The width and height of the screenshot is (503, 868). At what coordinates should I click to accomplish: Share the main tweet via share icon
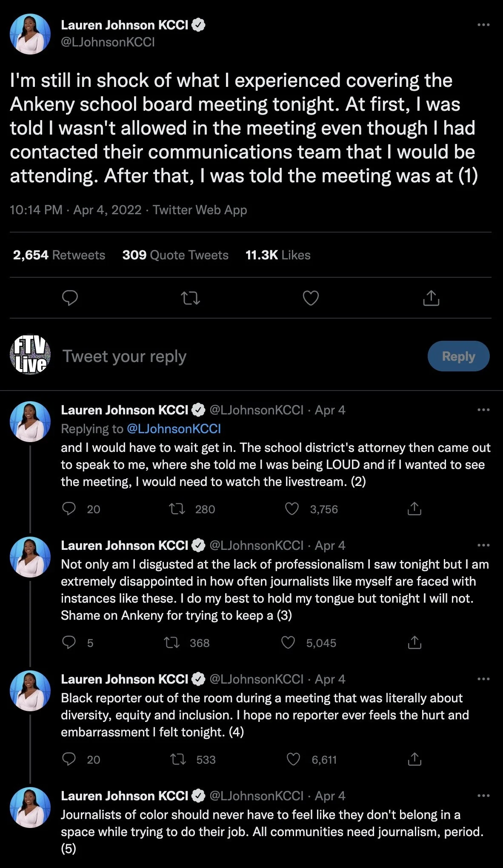pyautogui.click(x=431, y=298)
